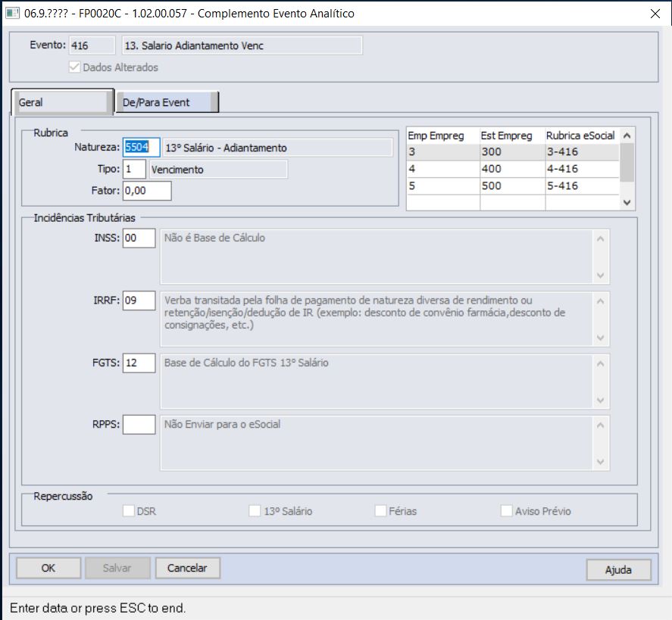
Task: Click the Emp Empreg cell with value 3
Action: (x=442, y=152)
